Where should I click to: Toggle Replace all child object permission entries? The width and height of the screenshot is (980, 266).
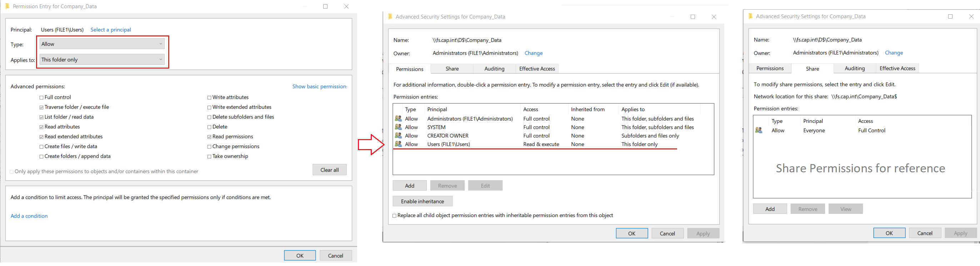395,216
